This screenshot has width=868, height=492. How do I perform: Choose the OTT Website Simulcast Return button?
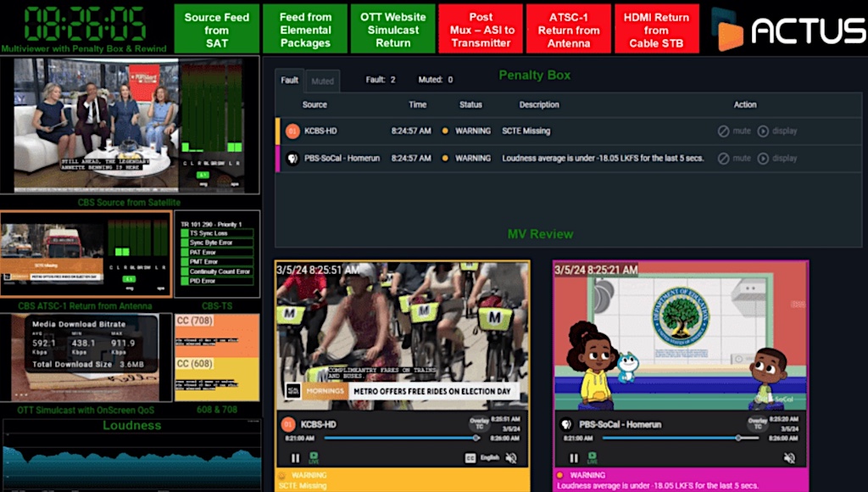(393, 30)
